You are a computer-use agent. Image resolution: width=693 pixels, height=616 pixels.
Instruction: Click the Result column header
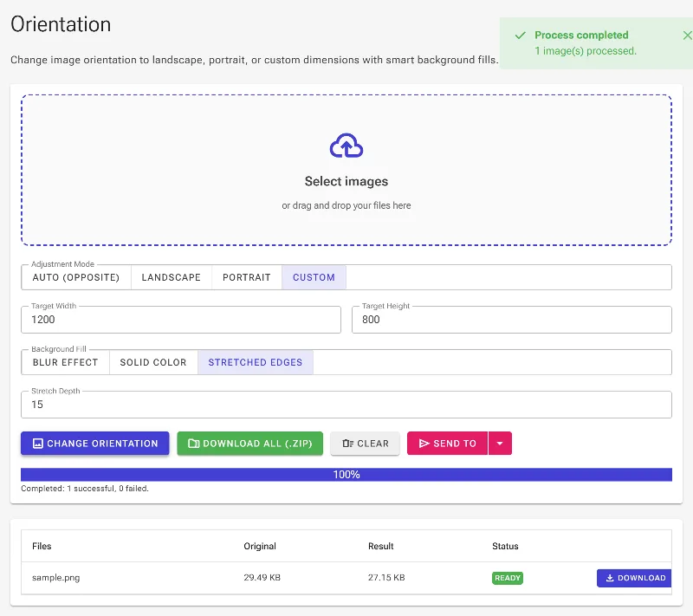pos(380,546)
